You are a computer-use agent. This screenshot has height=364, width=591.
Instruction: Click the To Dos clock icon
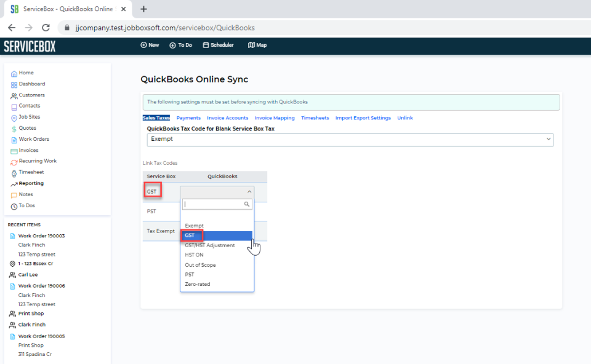click(14, 207)
